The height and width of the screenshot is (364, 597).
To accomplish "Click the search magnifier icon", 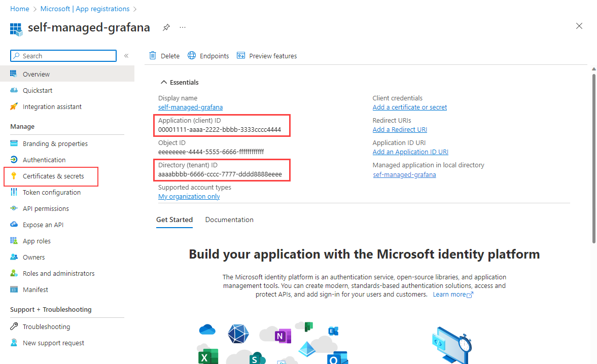I will point(16,56).
